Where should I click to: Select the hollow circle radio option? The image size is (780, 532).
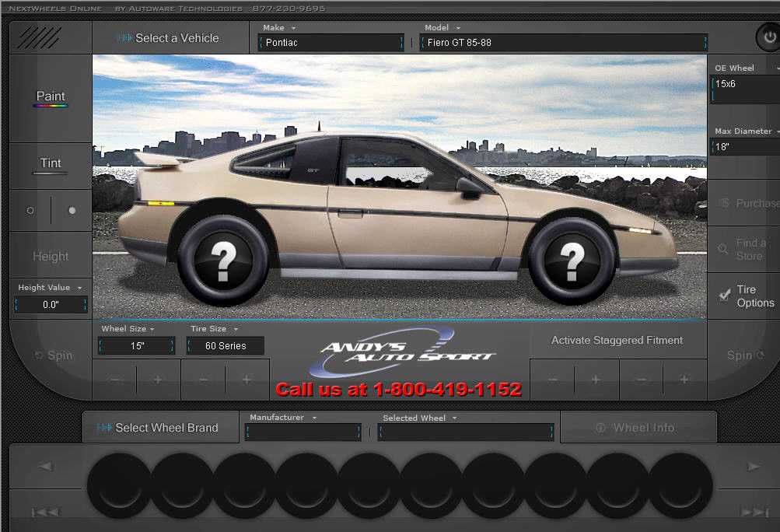click(x=30, y=211)
